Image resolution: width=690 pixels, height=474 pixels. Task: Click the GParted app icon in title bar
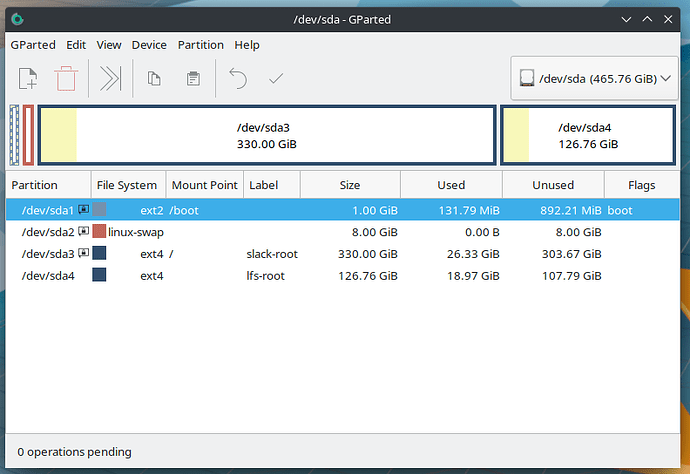(17, 19)
